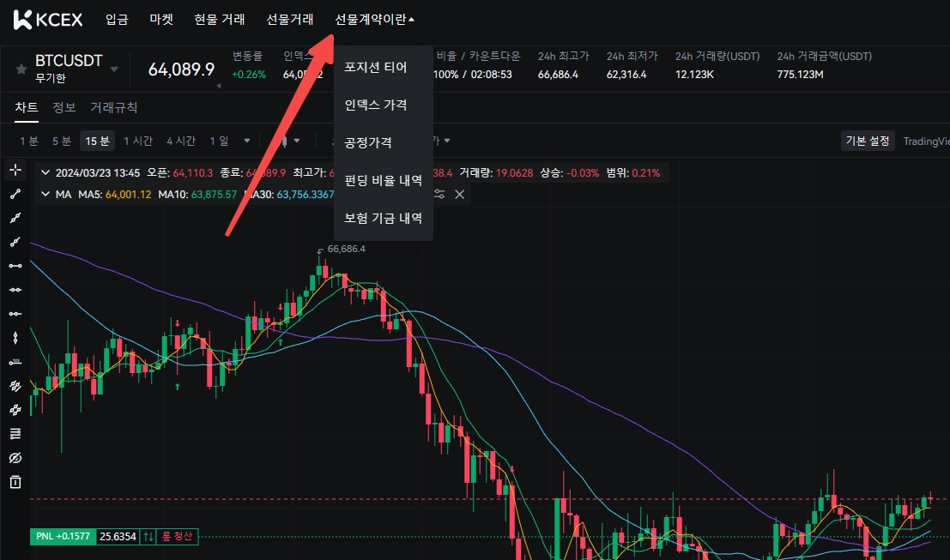Image resolution: width=950 pixels, height=560 pixels.
Task: Switch to 기본 설정 chart mode
Action: point(868,141)
